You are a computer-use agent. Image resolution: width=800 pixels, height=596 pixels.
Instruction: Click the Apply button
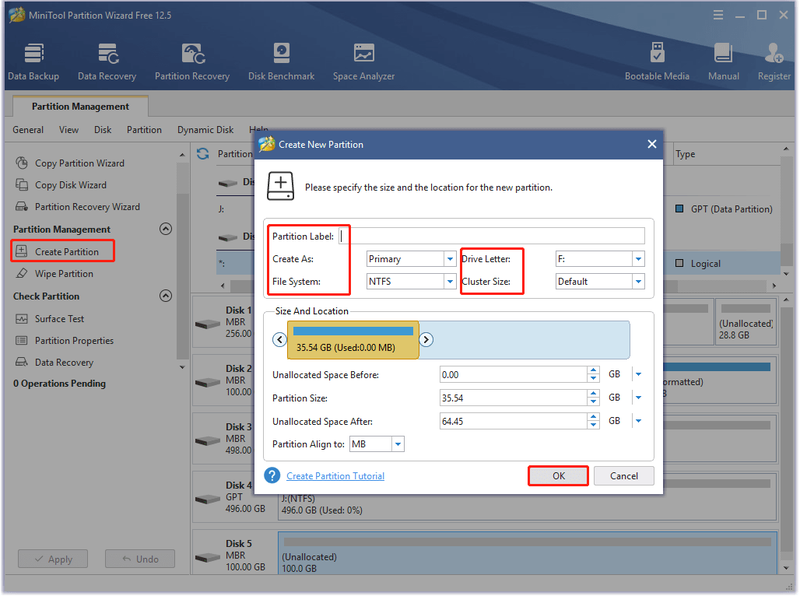coord(53,559)
